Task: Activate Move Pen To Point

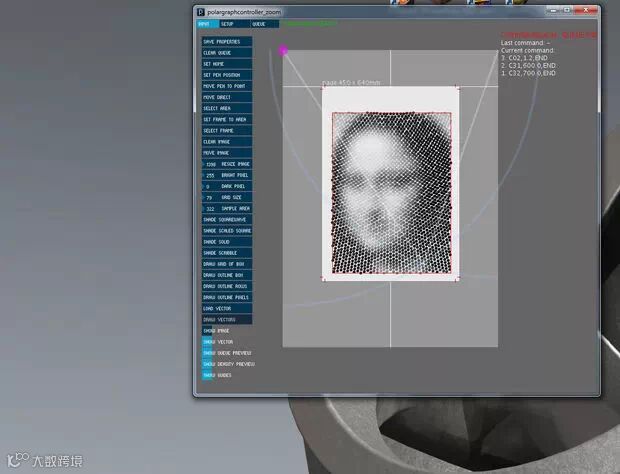Action: coord(227,86)
